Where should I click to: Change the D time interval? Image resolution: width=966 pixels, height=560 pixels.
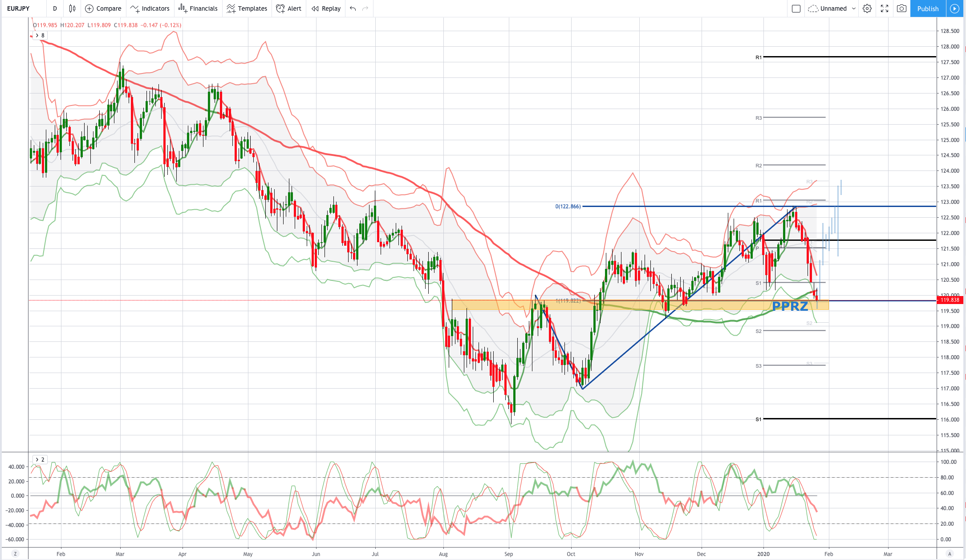click(x=55, y=8)
